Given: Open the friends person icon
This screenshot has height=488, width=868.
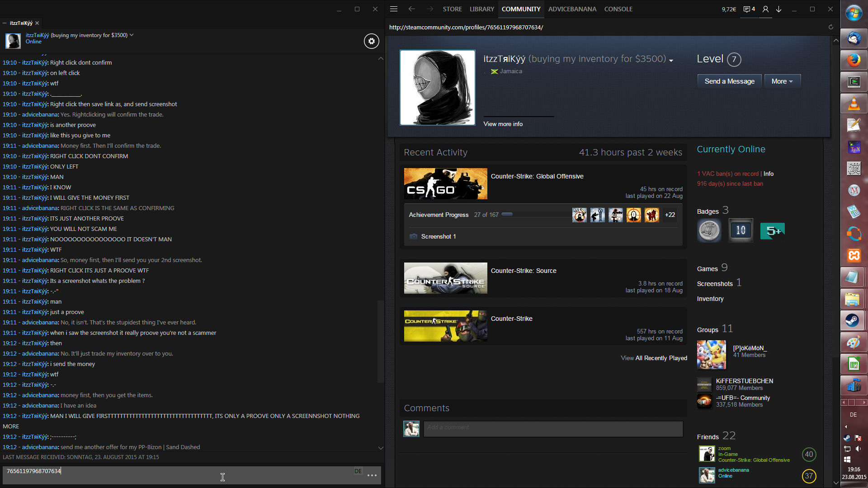Looking at the screenshot, I should pyautogui.click(x=765, y=9).
